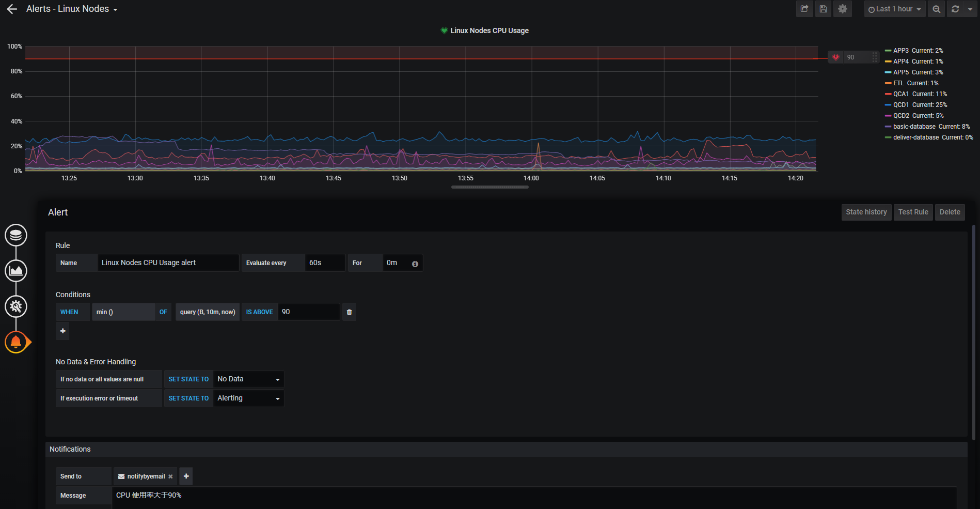Screen dimensions: 980x509
Task: Open the General settings gear icon tab
Action: point(16,306)
